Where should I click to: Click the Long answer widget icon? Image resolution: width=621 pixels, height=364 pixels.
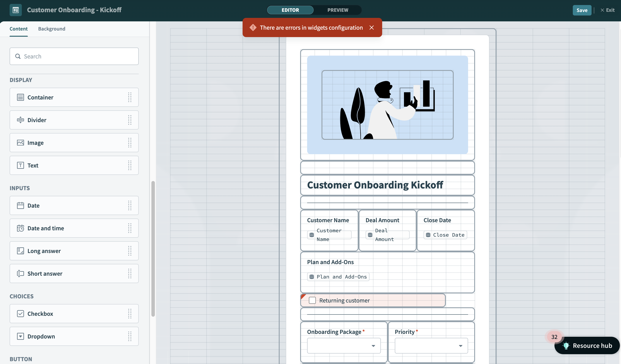coord(21,251)
